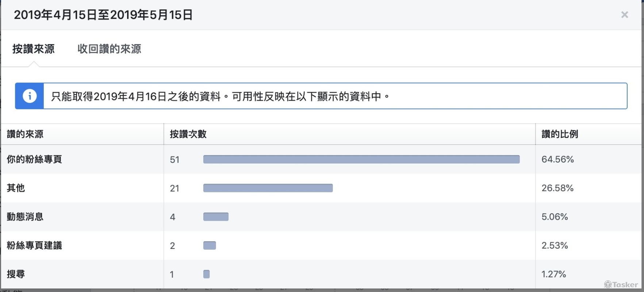The image size is (644, 292).
Task: Click the small bar for 搜尋 with 1 like
Action: 206,274
